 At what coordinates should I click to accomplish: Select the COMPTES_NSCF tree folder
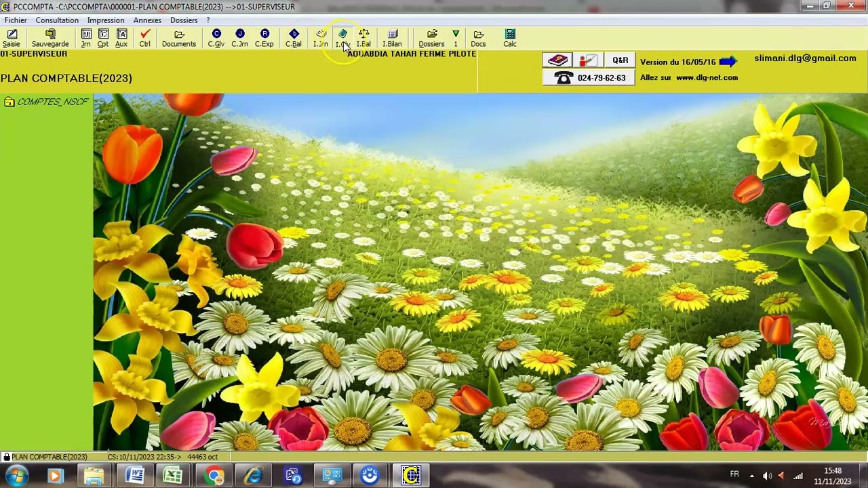[46, 102]
